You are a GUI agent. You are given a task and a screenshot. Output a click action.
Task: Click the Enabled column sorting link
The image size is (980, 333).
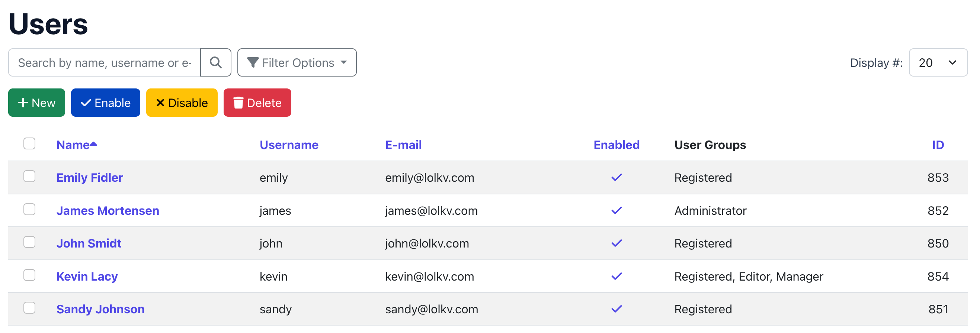point(616,145)
